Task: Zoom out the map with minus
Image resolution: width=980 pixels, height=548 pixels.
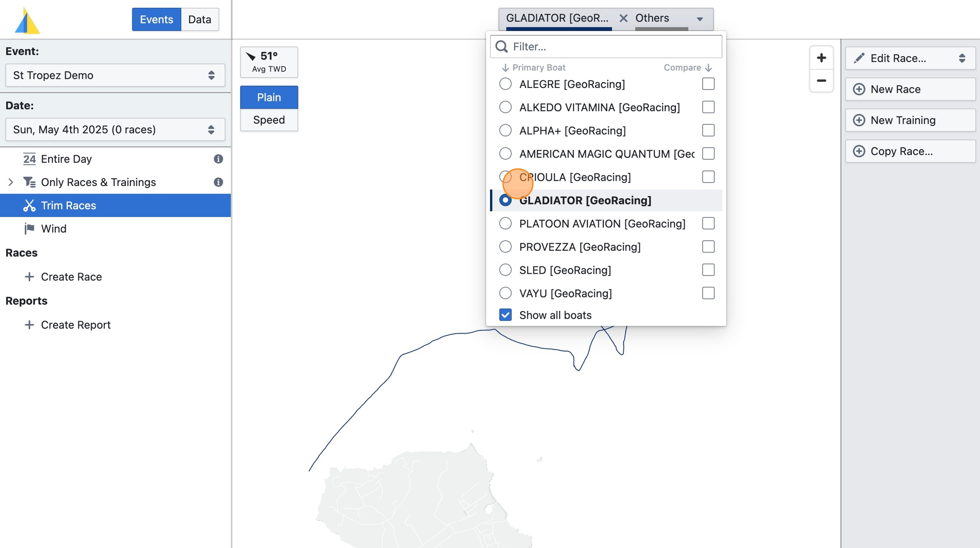Action: pos(821,81)
